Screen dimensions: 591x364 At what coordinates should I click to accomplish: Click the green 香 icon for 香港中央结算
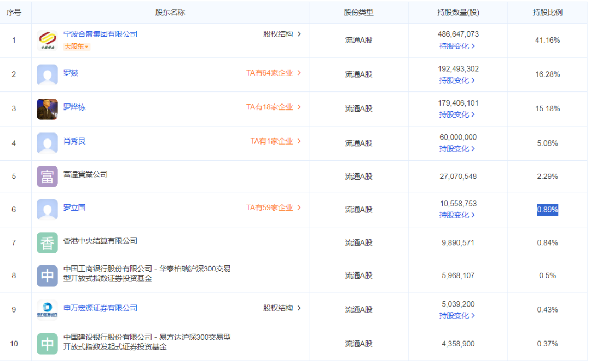tap(47, 242)
